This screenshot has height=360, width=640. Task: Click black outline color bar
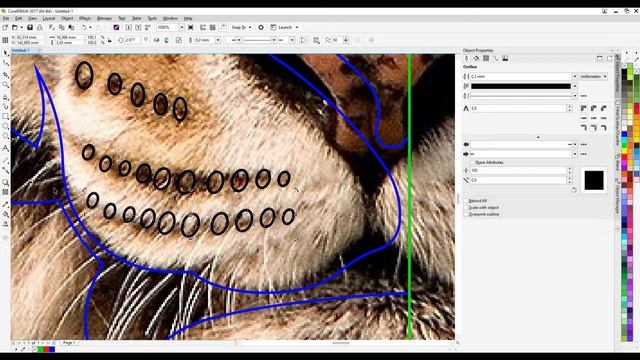520,86
